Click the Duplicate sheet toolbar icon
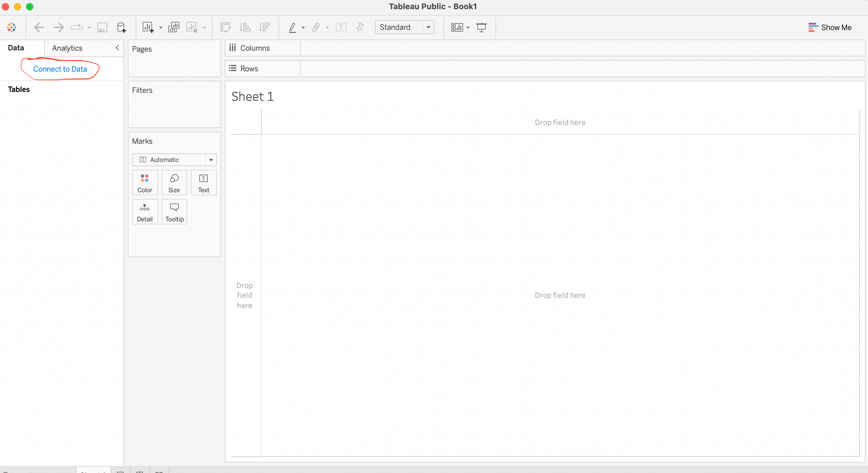Image resolution: width=868 pixels, height=473 pixels. tap(174, 27)
